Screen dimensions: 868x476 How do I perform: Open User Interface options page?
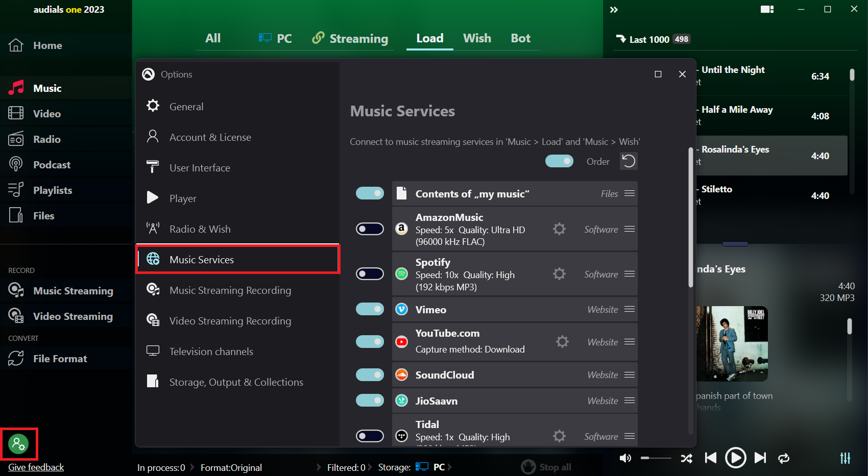pos(237,168)
